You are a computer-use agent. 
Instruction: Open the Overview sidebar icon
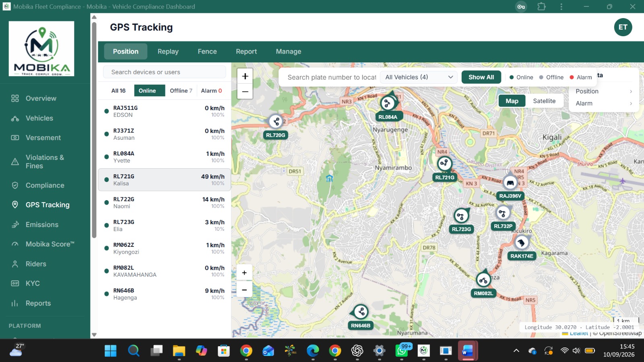point(15,98)
